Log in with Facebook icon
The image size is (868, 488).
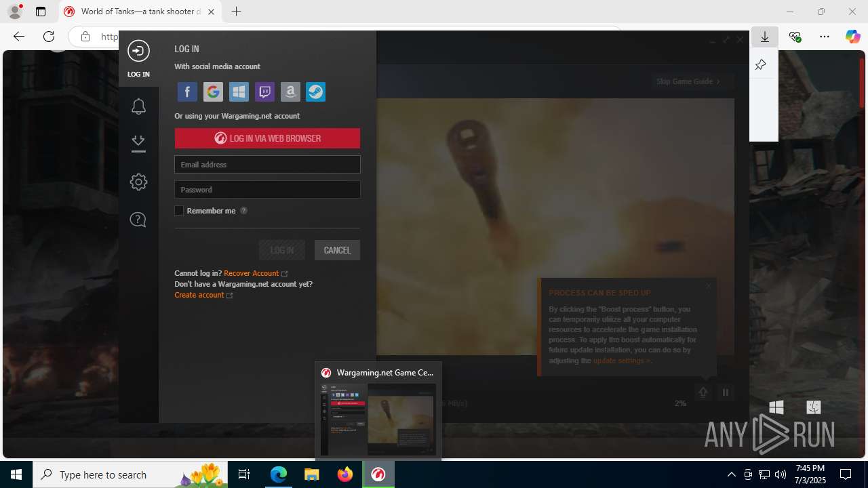point(187,91)
